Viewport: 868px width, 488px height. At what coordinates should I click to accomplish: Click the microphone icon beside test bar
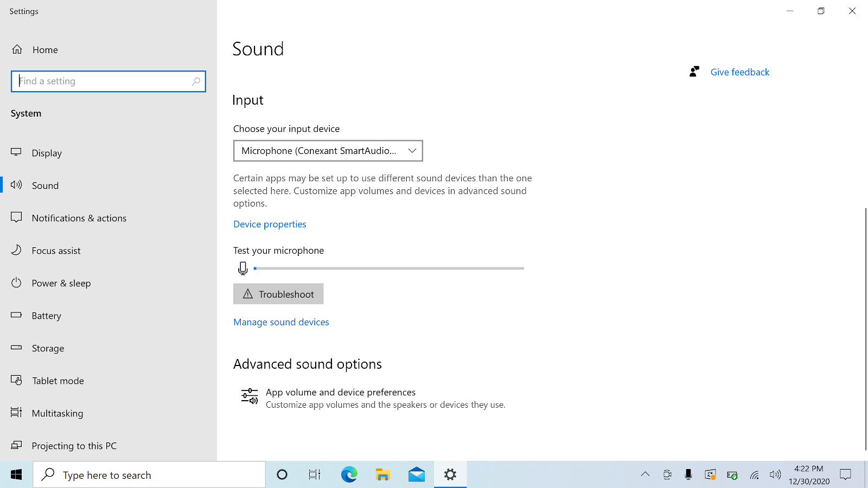pos(242,268)
